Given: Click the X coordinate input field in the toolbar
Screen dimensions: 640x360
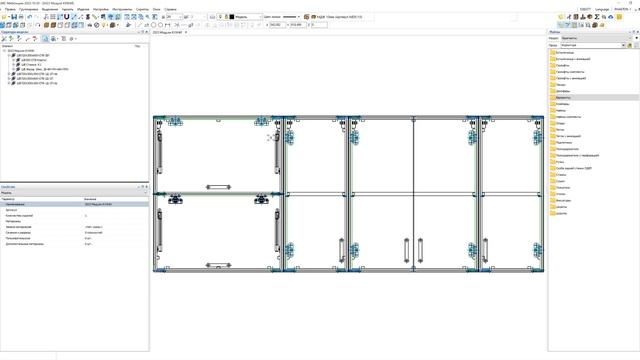Looking at the screenshot, I should coord(277,25).
